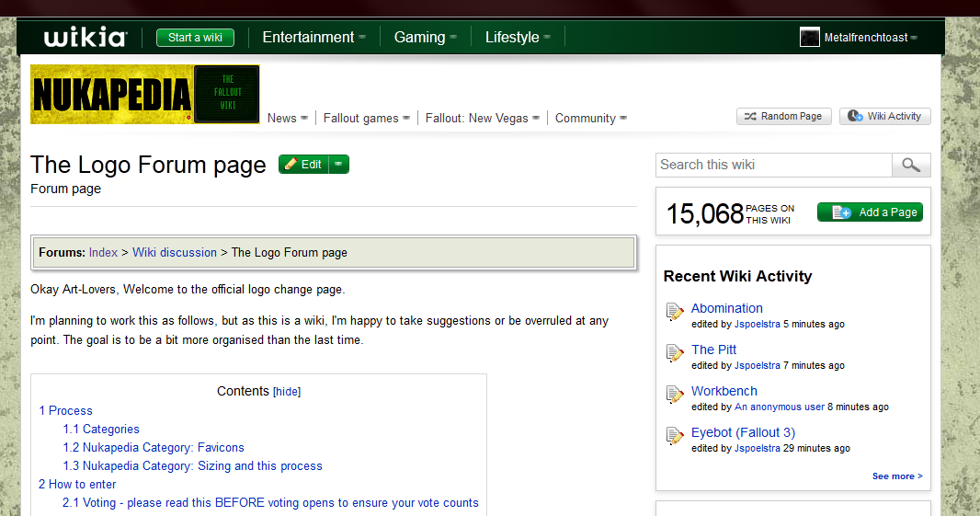This screenshot has height=516, width=980.
Task: Hide the table of contents
Action: click(287, 392)
